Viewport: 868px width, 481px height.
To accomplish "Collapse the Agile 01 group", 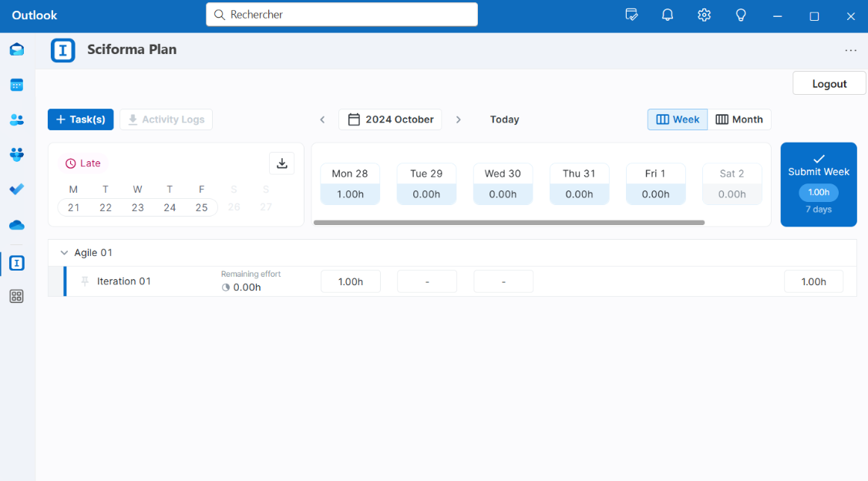I will pyautogui.click(x=64, y=253).
